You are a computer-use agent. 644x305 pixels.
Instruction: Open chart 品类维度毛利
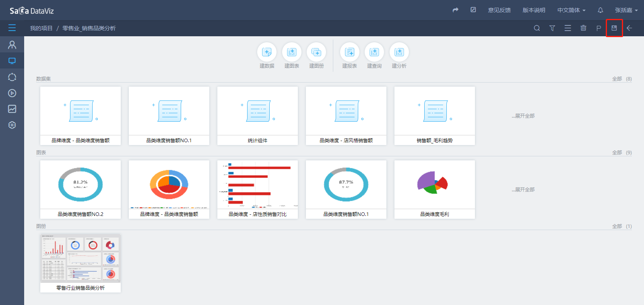[x=435, y=189]
